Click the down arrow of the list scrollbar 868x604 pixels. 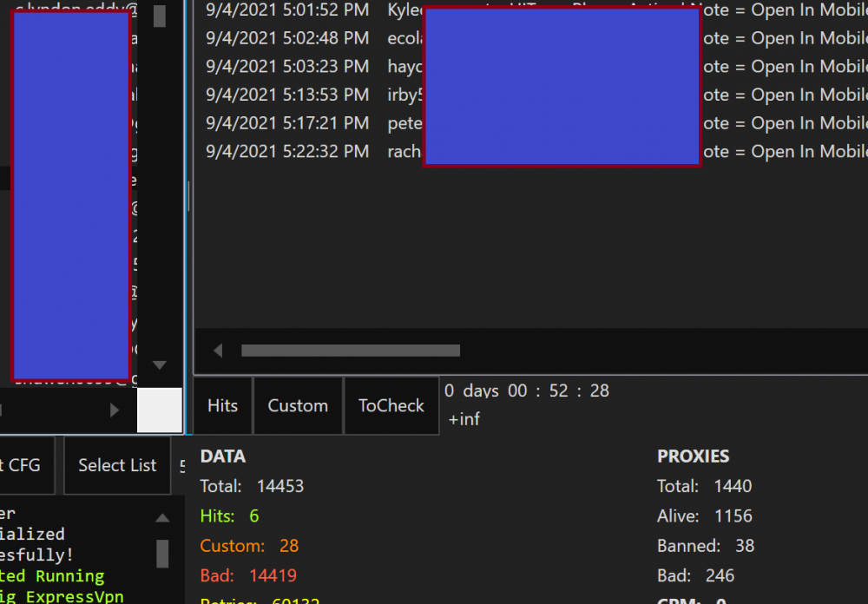point(159,365)
